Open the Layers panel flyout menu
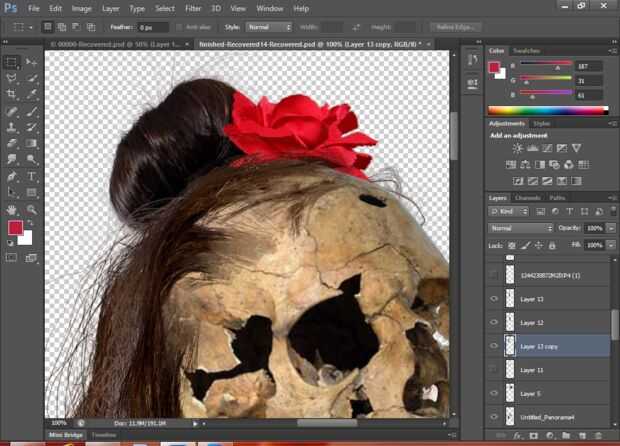Image resolution: width=620 pixels, height=446 pixels. click(612, 198)
